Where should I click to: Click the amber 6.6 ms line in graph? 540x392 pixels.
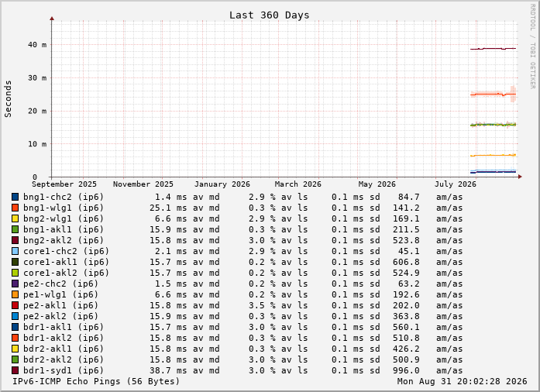click(494, 156)
